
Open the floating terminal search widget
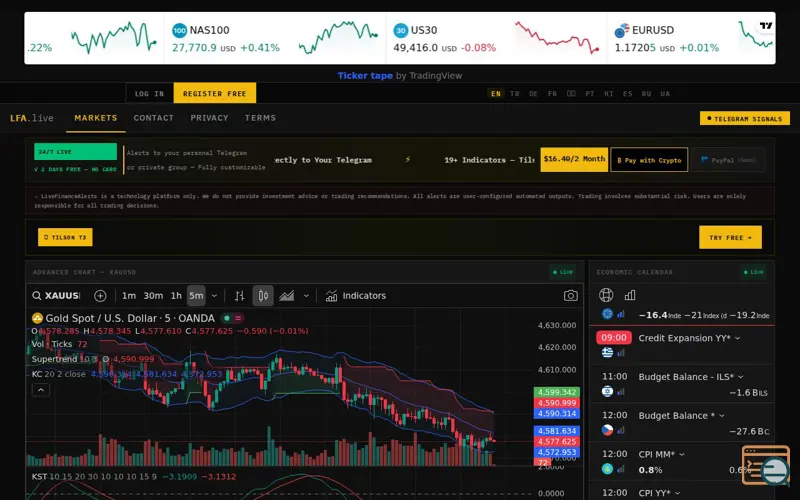766,466
